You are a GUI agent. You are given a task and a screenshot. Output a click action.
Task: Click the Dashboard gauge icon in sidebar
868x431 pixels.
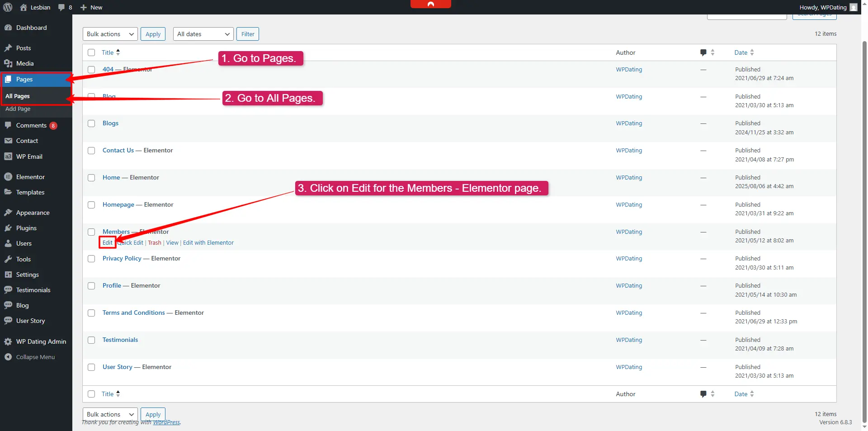pos(8,28)
